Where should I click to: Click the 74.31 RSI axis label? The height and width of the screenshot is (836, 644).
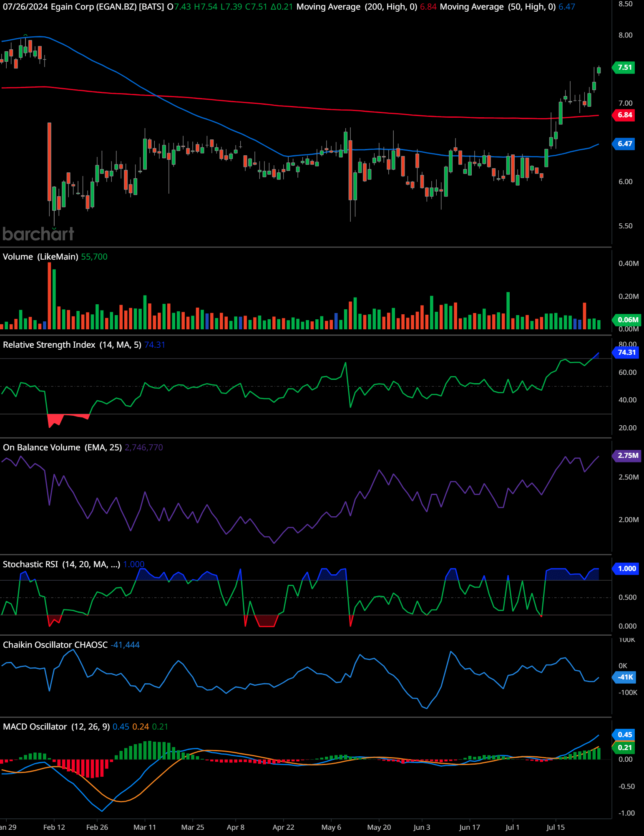[626, 353]
